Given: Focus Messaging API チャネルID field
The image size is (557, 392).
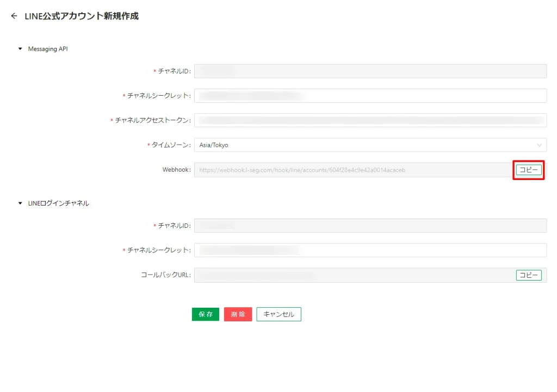Looking at the screenshot, I should (370, 71).
